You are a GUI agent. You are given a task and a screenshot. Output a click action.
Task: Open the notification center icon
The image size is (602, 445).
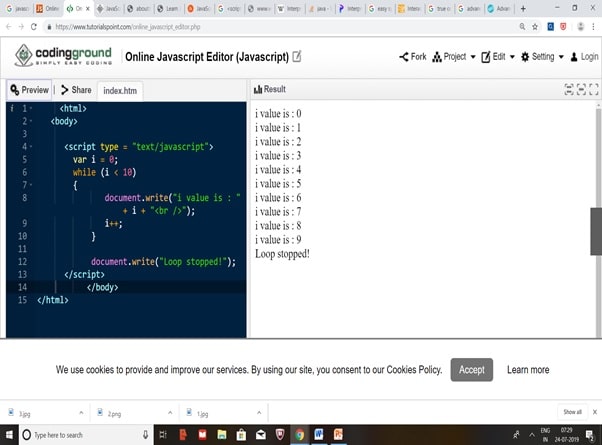(x=589, y=435)
